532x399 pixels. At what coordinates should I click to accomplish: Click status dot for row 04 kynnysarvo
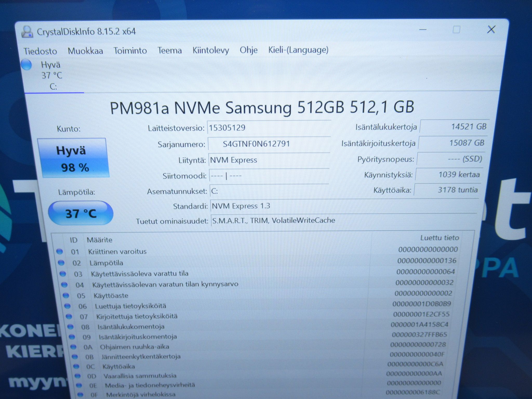(x=64, y=285)
